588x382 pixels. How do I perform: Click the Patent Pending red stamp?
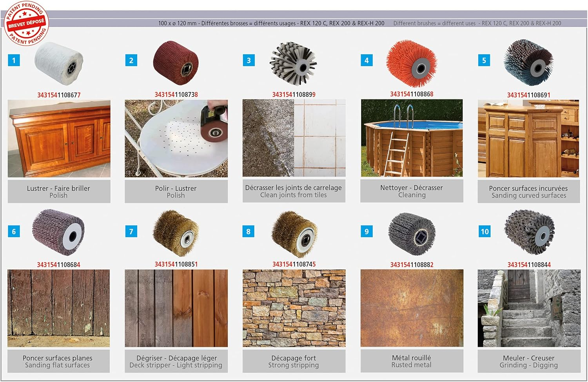coord(26,24)
